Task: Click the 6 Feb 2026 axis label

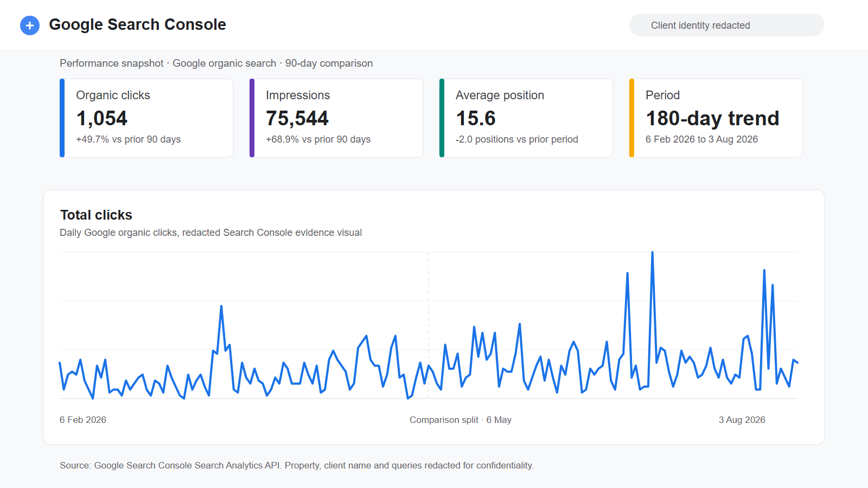Action: point(83,420)
